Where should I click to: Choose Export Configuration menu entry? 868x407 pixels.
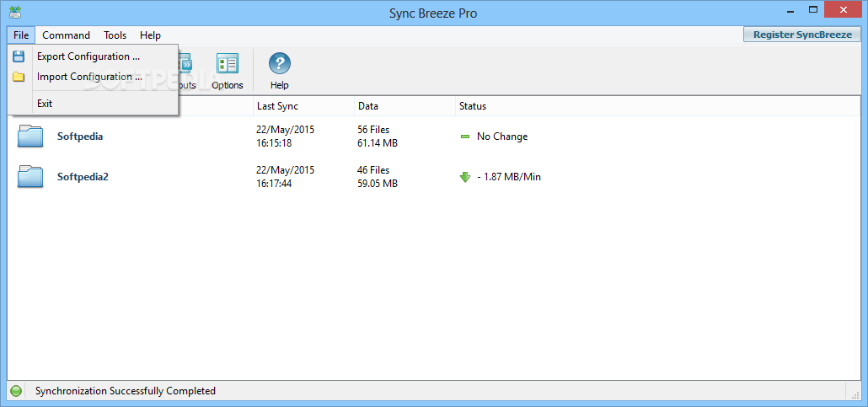coord(93,56)
